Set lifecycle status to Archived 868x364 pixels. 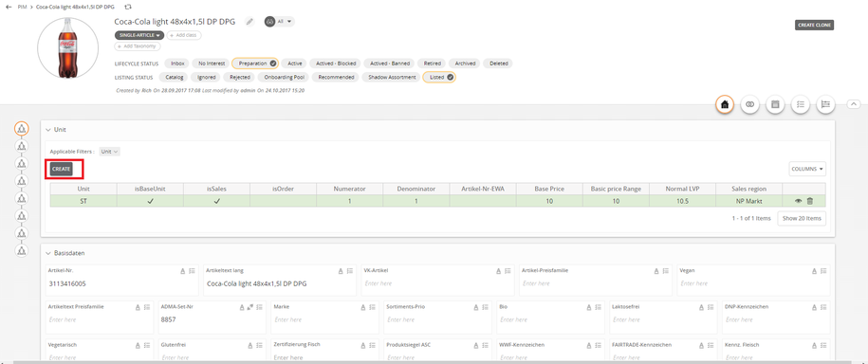(x=465, y=64)
